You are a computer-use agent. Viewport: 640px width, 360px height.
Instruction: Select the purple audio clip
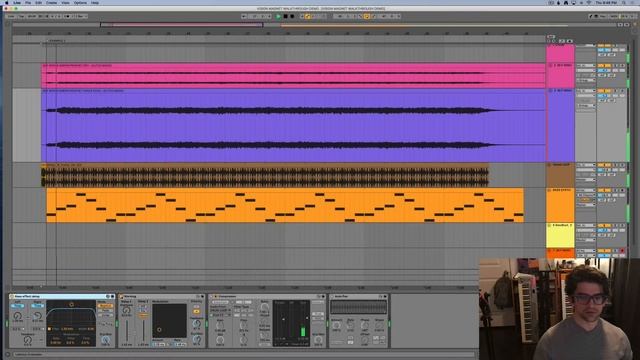pos(293,125)
